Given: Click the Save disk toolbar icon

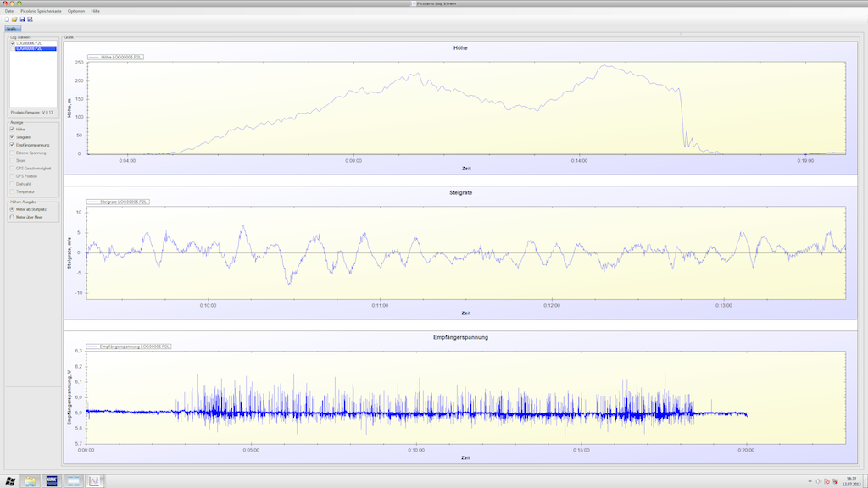Looking at the screenshot, I should (x=22, y=19).
